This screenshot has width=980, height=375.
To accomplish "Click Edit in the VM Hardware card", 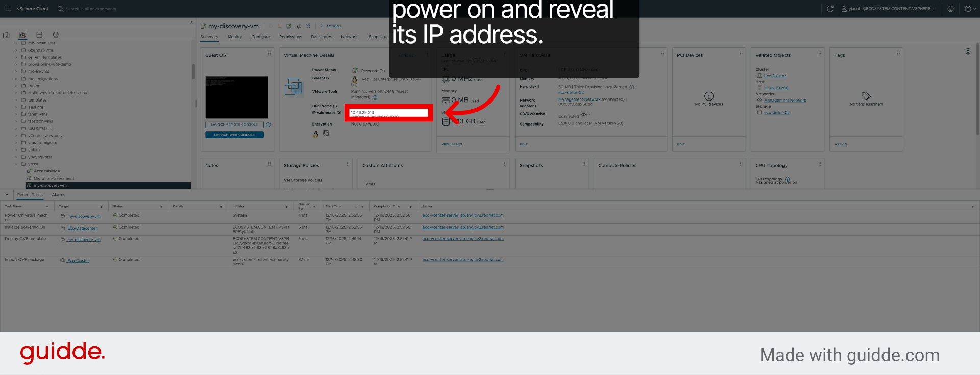I will (524, 144).
